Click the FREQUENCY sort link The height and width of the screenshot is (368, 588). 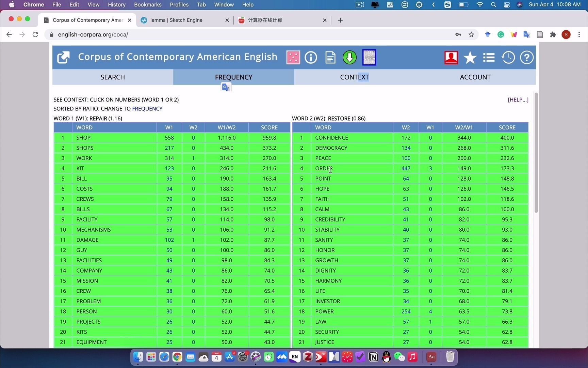[x=147, y=109]
